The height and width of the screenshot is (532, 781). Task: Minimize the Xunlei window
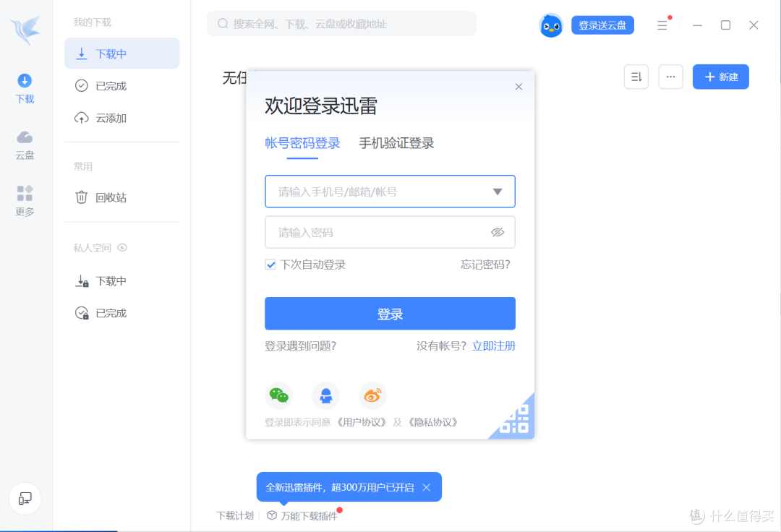click(x=697, y=25)
